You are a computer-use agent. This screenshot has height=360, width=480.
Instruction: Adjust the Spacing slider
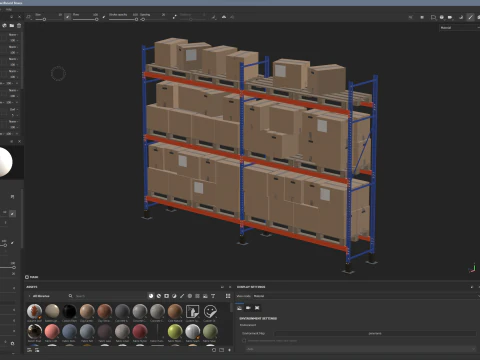point(152,19)
